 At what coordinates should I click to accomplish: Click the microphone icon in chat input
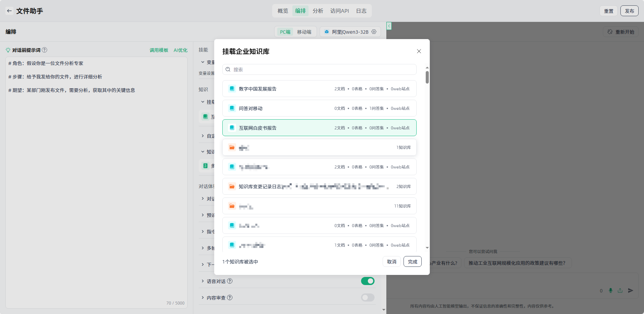click(x=611, y=290)
